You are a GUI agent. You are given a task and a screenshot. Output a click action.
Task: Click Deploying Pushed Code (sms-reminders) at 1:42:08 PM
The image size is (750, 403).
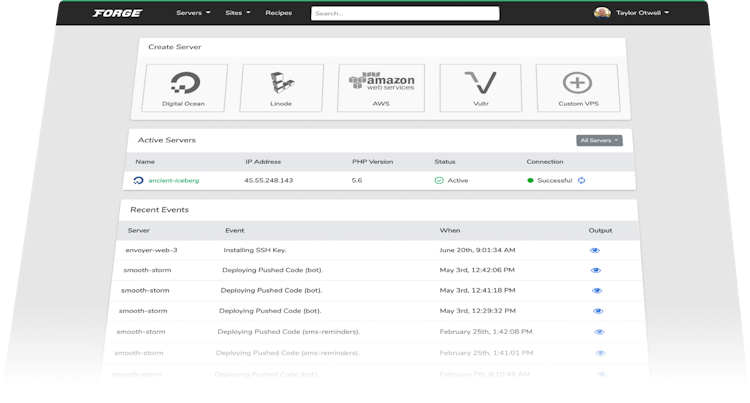pos(289,332)
